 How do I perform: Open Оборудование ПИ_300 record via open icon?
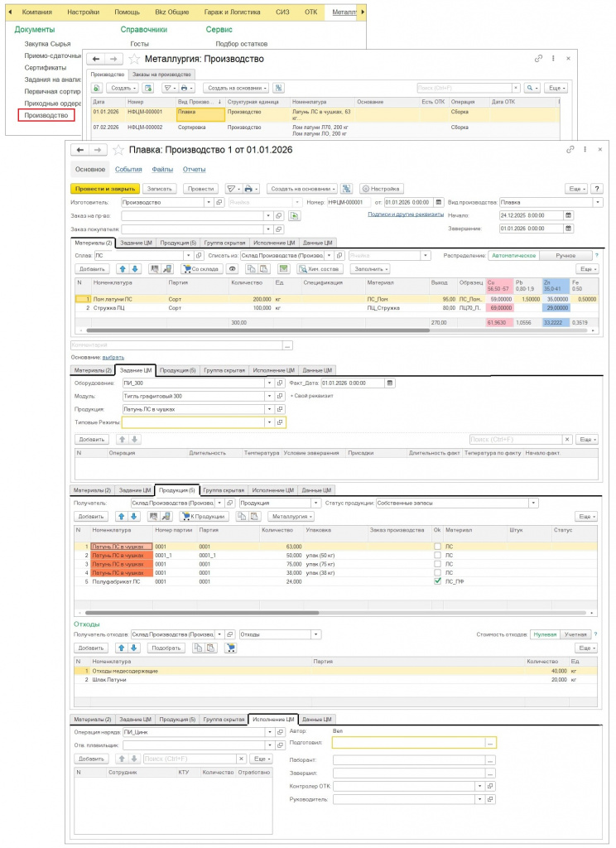point(280,383)
